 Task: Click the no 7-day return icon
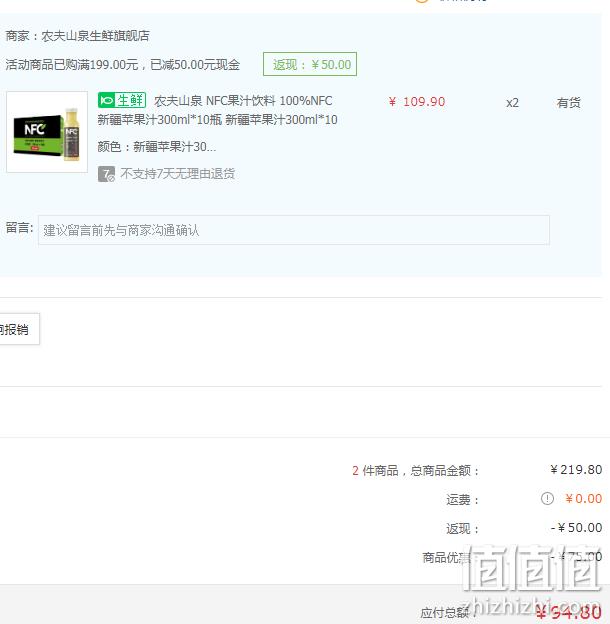coord(106,174)
